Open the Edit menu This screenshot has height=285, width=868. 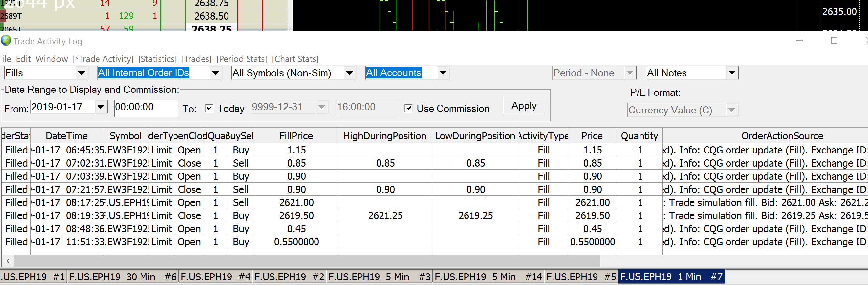click(x=23, y=59)
